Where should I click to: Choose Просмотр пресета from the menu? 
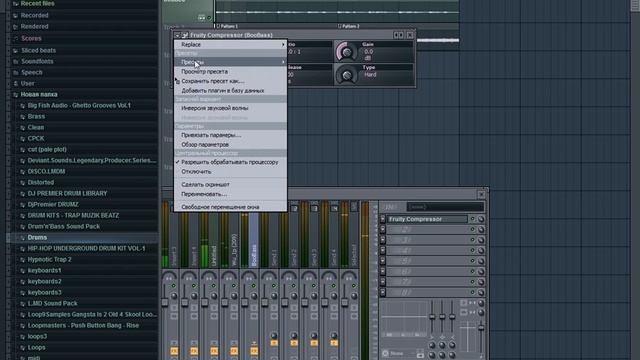(230, 71)
